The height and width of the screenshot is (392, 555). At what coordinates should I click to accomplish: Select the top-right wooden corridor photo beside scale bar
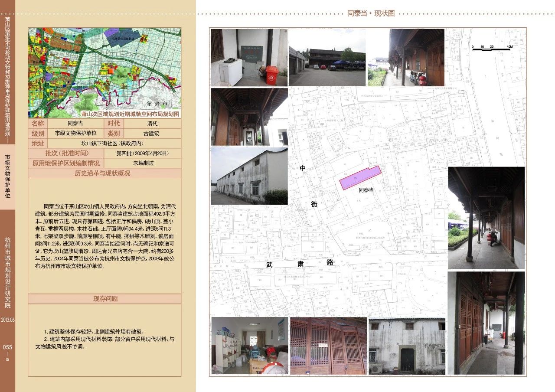406,57
